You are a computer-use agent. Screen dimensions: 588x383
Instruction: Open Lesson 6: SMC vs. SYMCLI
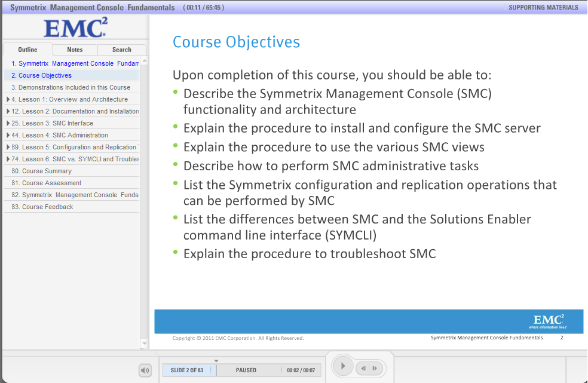click(x=75, y=160)
